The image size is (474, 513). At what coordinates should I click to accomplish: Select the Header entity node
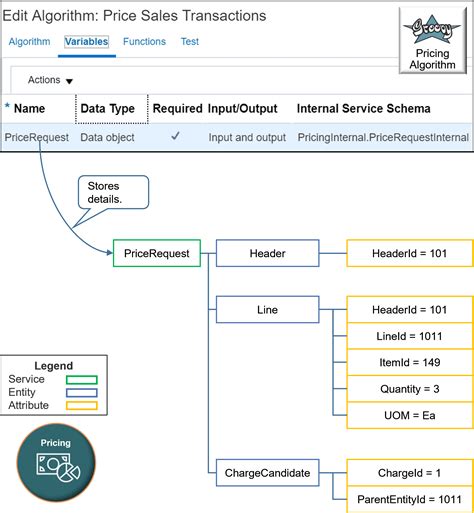pos(267,253)
